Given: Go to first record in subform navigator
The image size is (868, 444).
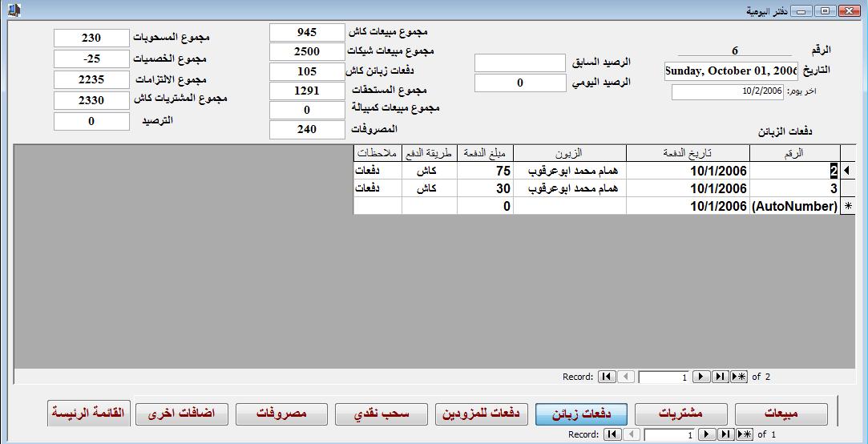Looking at the screenshot, I should [607, 377].
